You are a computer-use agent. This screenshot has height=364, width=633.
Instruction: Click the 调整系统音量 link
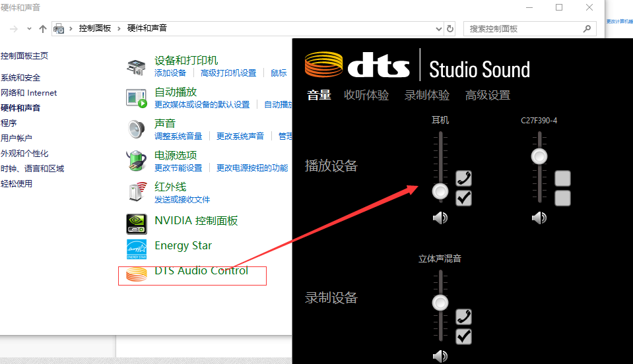(178, 136)
